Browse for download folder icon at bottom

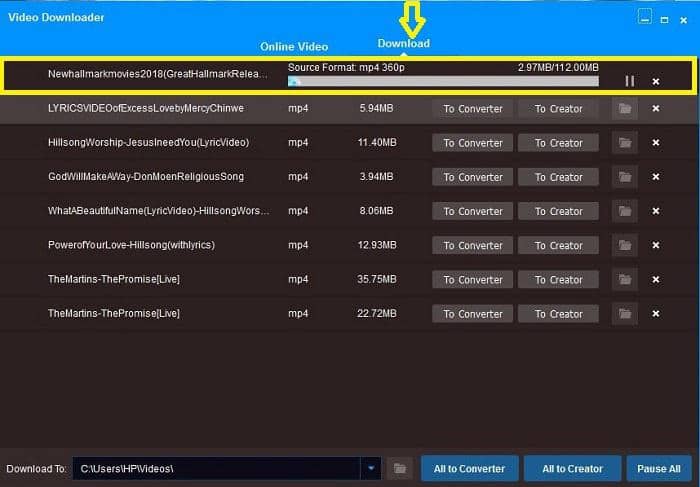coord(400,469)
